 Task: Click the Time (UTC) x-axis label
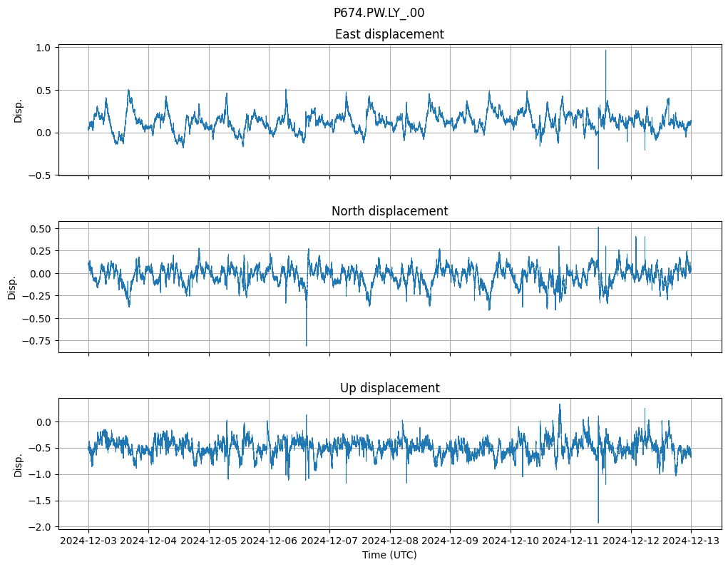[389, 555]
